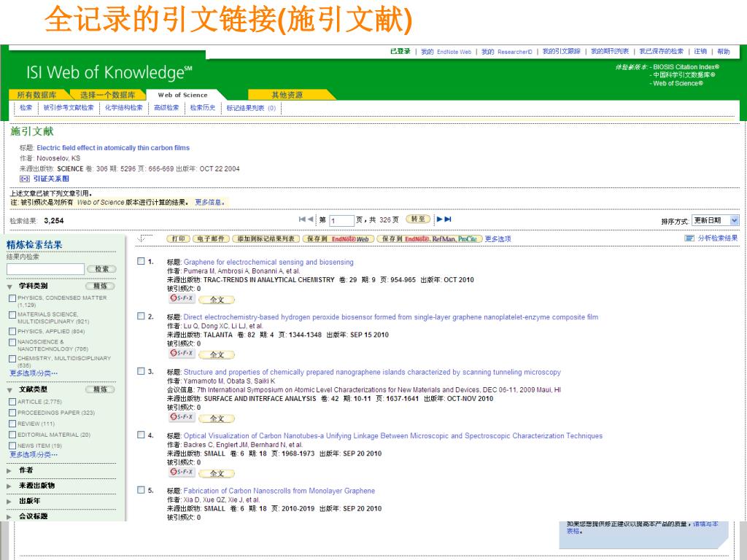Viewport: 747px width, 560px height.
Task: Select the Web of Science tab
Action: tap(183, 95)
